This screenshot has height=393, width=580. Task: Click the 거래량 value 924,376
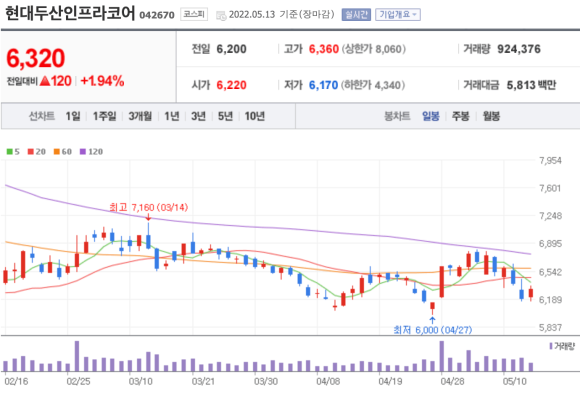click(x=519, y=49)
